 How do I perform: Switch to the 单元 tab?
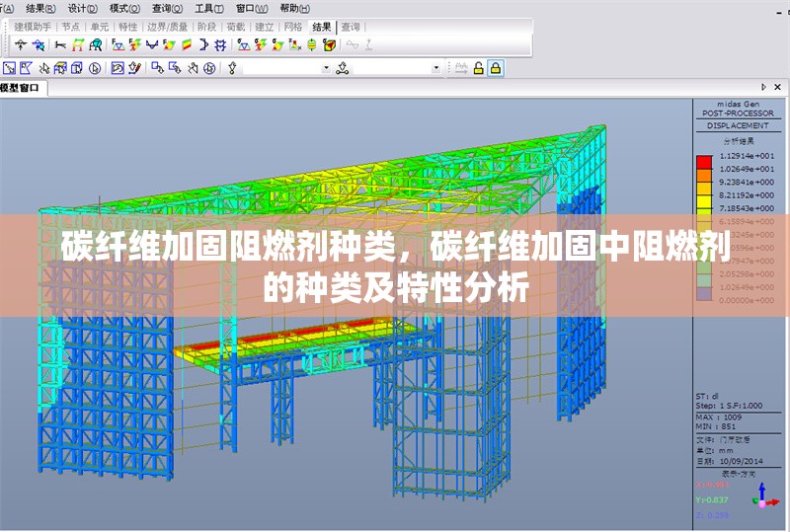coord(100,27)
